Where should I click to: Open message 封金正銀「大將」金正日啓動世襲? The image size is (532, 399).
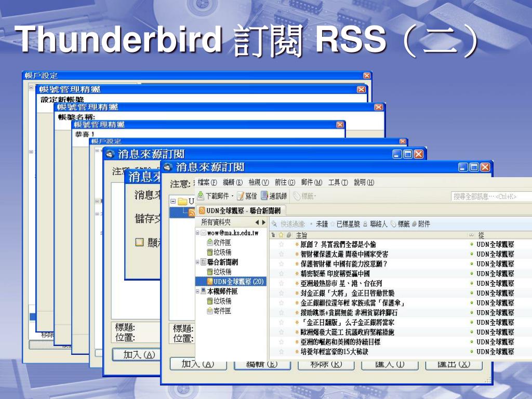348,293
